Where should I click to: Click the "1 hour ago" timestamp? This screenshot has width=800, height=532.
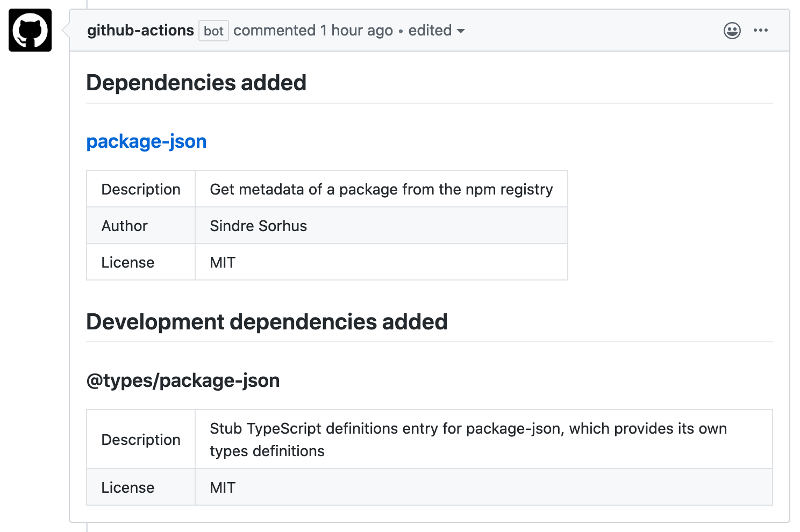[x=356, y=31]
